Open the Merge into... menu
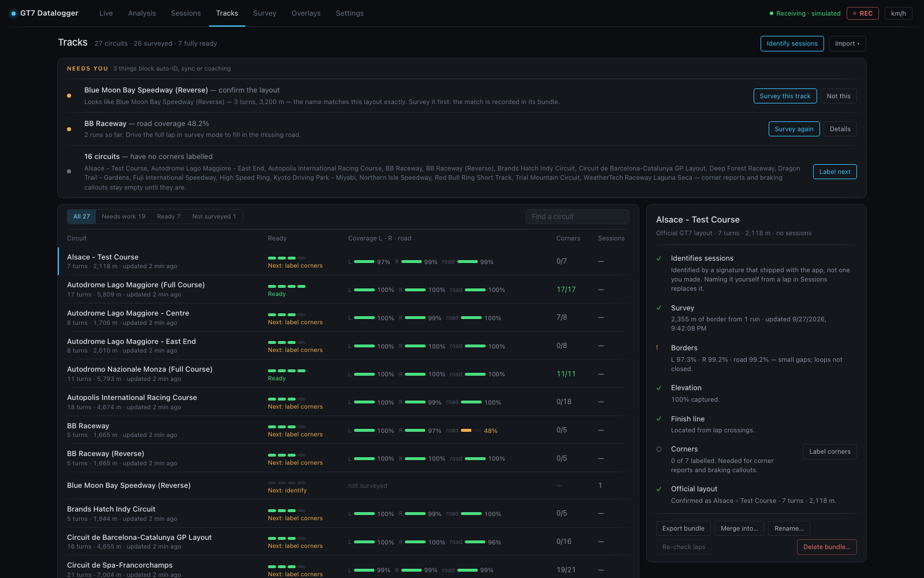Screen dimensions: 924x578 click(x=739, y=528)
